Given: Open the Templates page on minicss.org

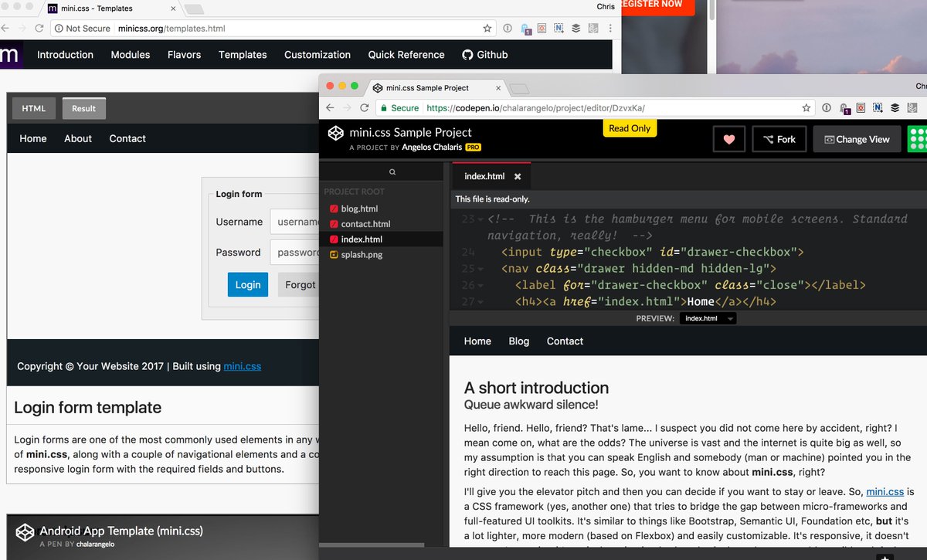Looking at the screenshot, I should pyautogui.click(x=243, y=55).
